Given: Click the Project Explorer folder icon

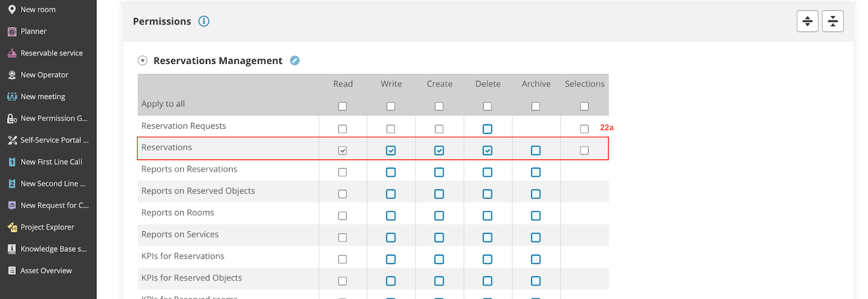Looking at the screenshot, I should [x=12, y=227].
